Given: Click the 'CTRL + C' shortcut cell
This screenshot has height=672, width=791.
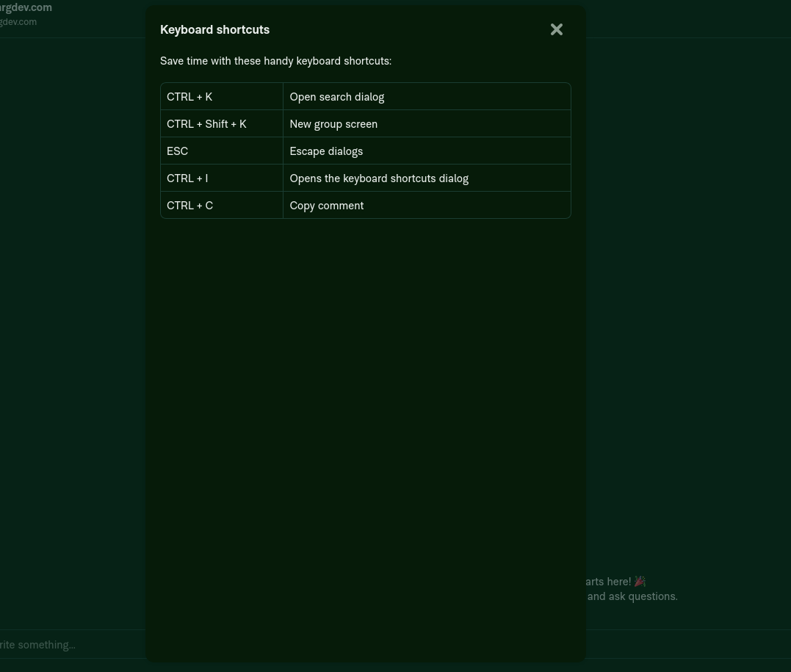Looking at the screenshot, I should [x=222, y=206].
